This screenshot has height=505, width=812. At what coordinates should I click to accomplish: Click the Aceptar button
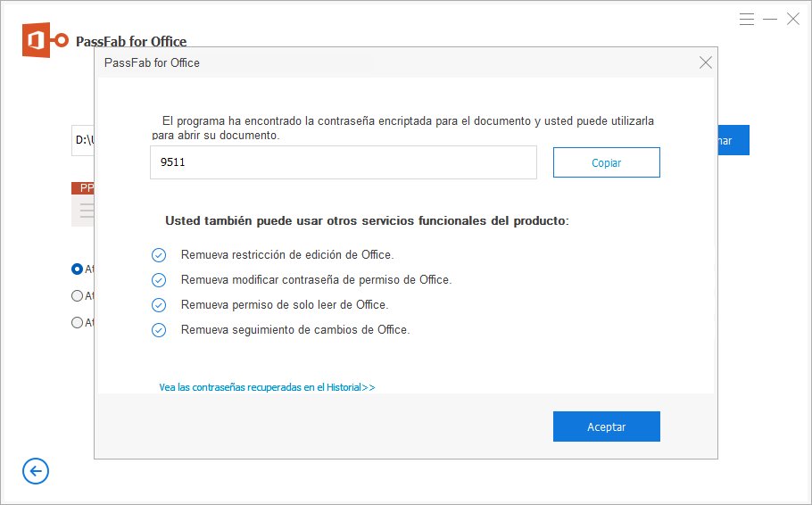[x=607, y=426]
